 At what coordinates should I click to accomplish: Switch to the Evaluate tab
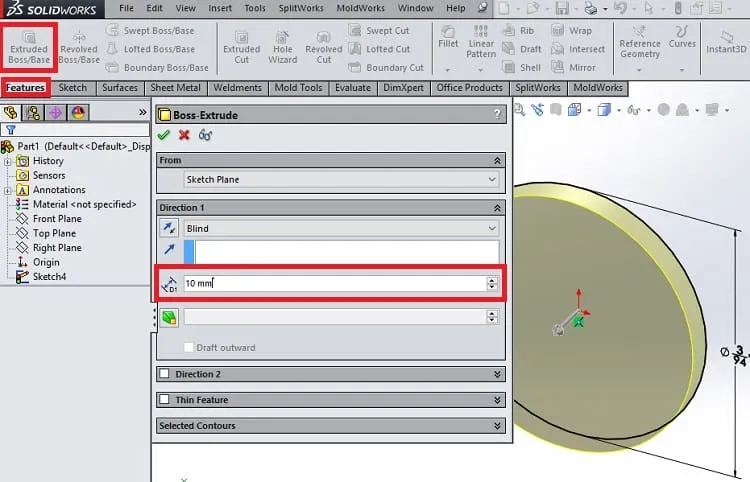pyautogui.click(x=353, y=88)
